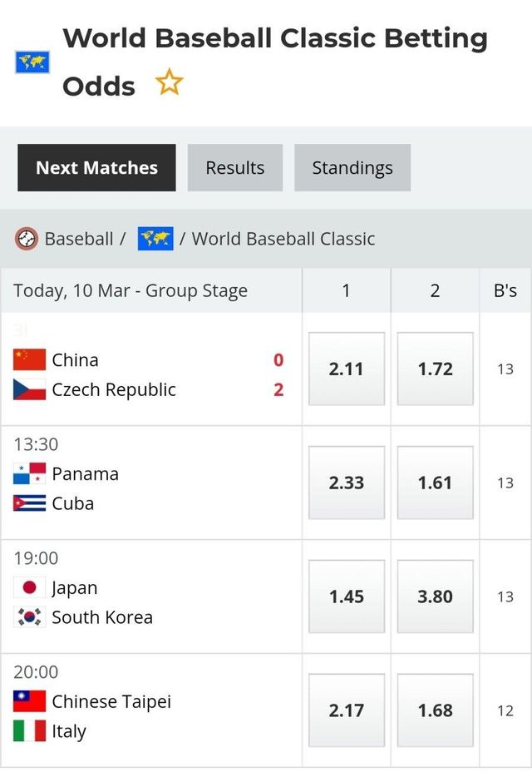This screenshot has height=777, width=532.
Task: Click the China flag icon
Action: [29, 360]
